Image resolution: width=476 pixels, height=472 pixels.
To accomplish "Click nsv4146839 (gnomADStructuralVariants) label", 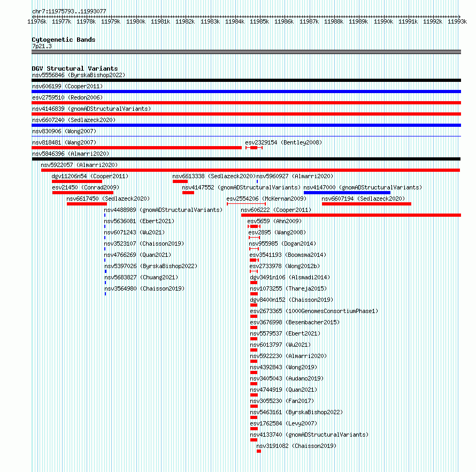I will [91, 109].
